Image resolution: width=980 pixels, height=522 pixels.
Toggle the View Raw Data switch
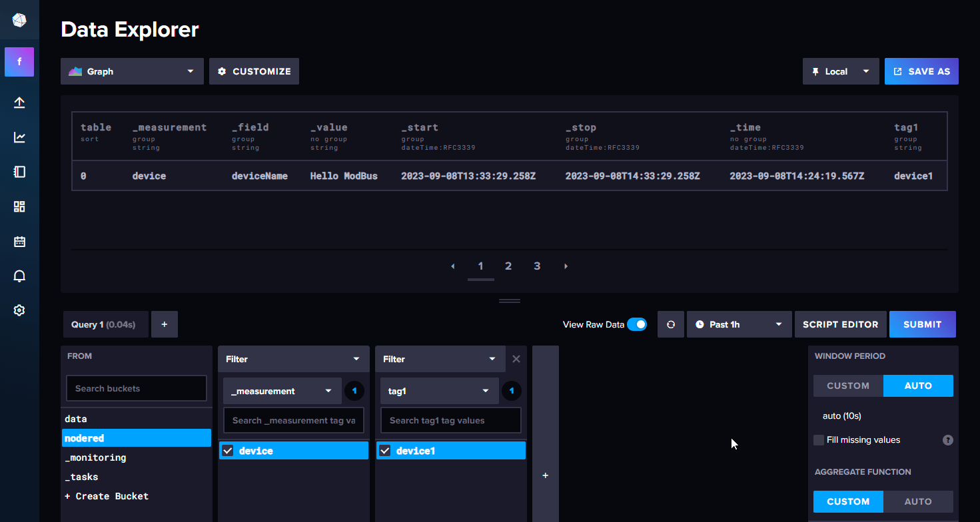tap(638, 324)
